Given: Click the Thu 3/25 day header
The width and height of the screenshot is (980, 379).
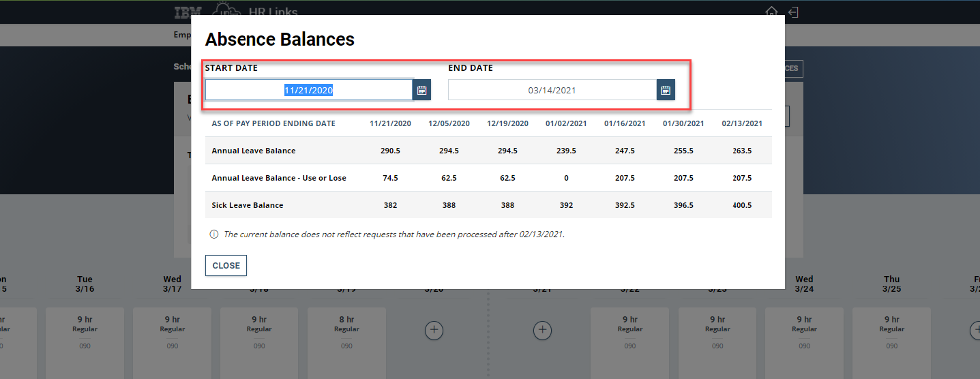Looking at the screenshot, I should pos(891,284).
